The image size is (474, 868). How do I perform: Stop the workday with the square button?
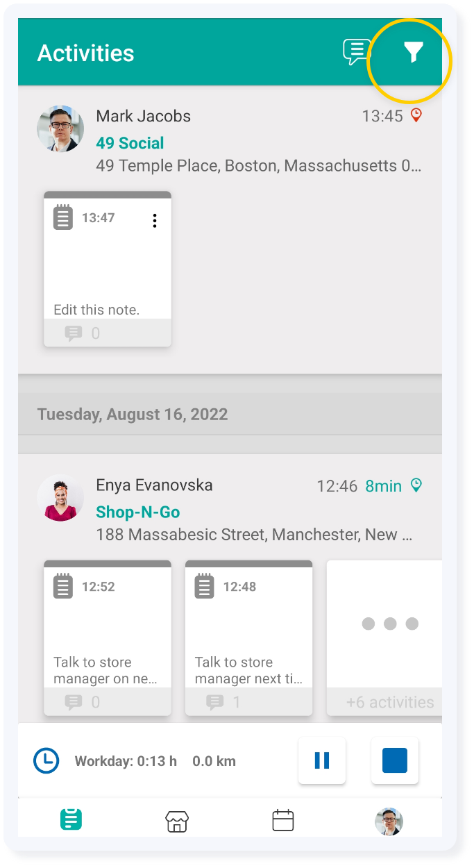pyautogui.click(x=395, y=761)
